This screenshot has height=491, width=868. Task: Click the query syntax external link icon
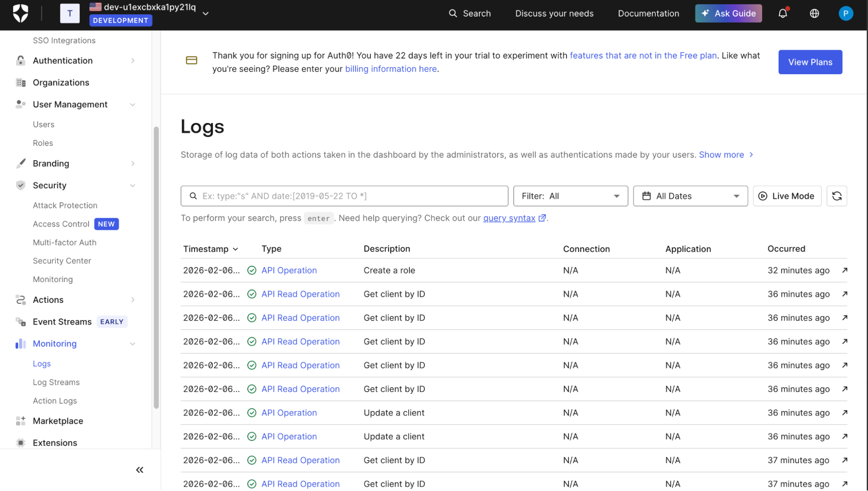click(x=542, y=218)
